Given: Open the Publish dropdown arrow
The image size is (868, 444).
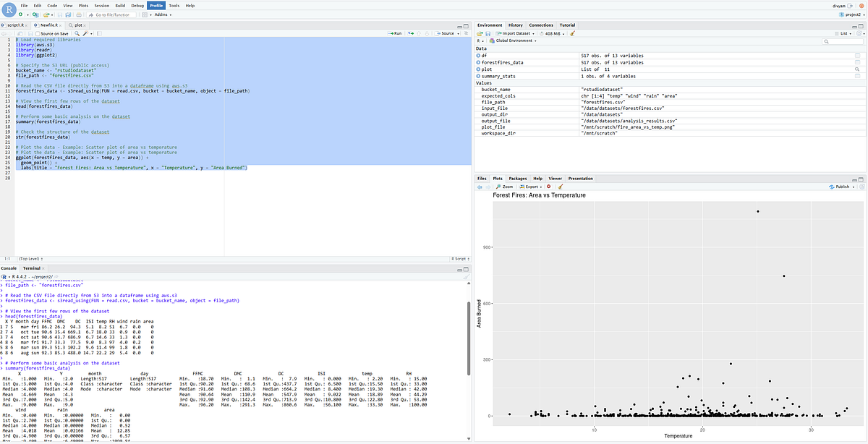Looking at the screenshot, I should pyautogui.click(x=854, y=187).
